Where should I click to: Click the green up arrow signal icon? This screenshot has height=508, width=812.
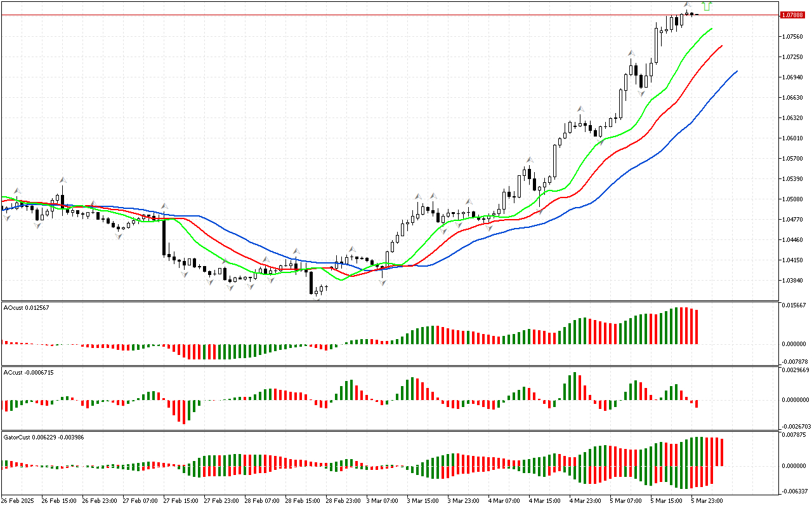click(x=708, y=6)
